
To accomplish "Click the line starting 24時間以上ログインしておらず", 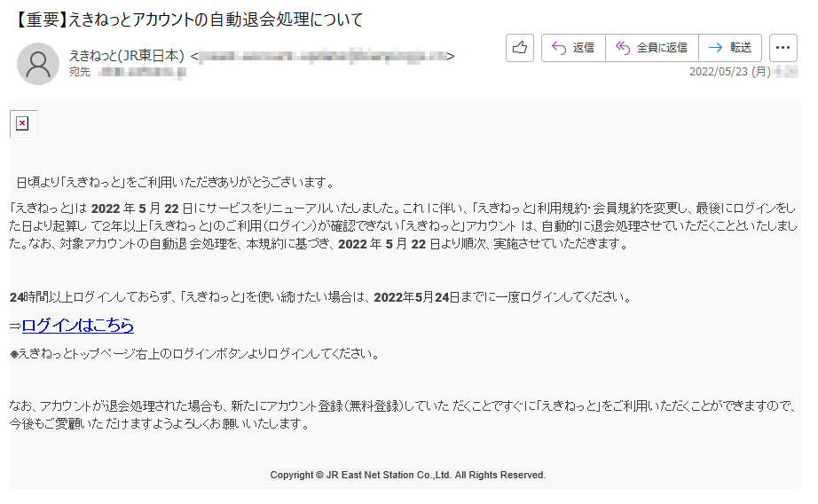I will point(321,297).
